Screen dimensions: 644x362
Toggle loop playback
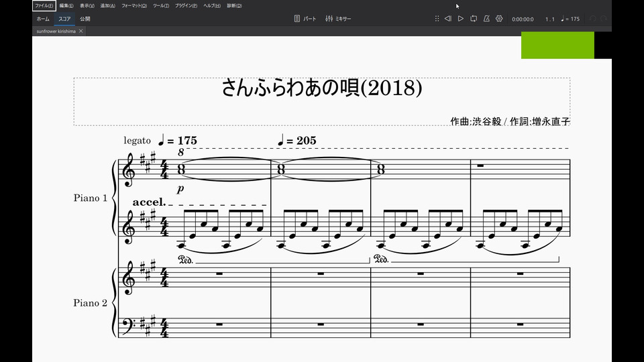474,19
